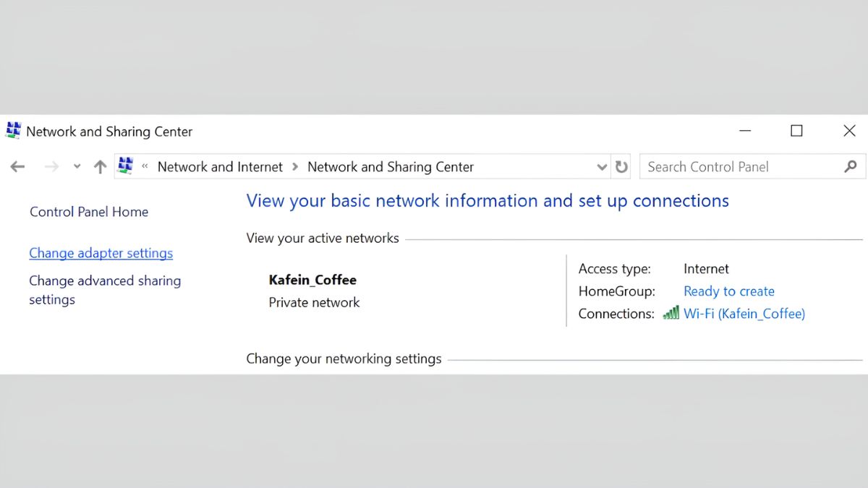Image resolution: width=868 pixels, height=488 pixels.
Task: Click the Back navigation arrow
Action: pos(17,167)
